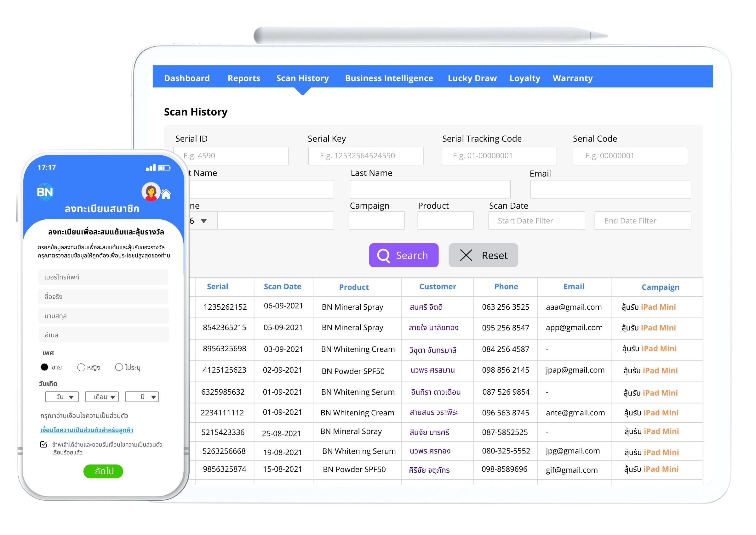Select the หญิง gender radio button

[81, 367]
